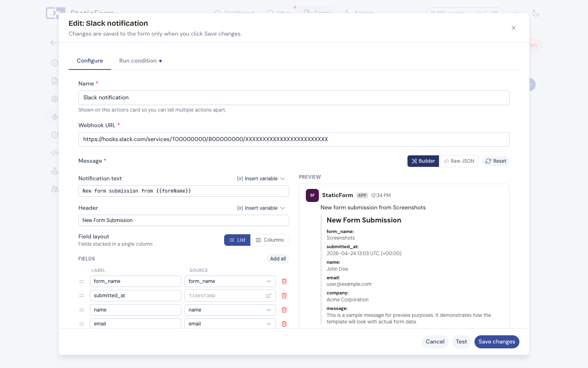Viewport: 588px width, 368px height.
Task: Test the Slack notification
Action: point(461,342)
